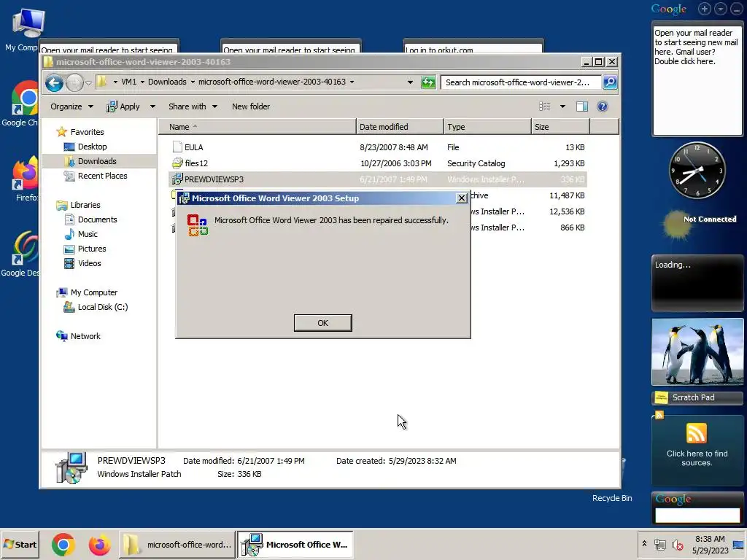Screen dimensions: 747x560
Task: Launch Firefox from the taskbar
Action: click(99, 545)
